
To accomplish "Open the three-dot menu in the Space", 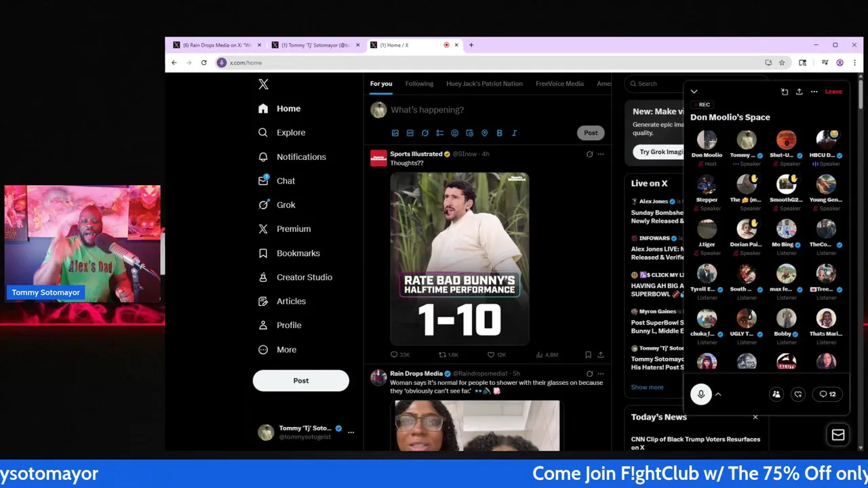I will pos(814,91).
